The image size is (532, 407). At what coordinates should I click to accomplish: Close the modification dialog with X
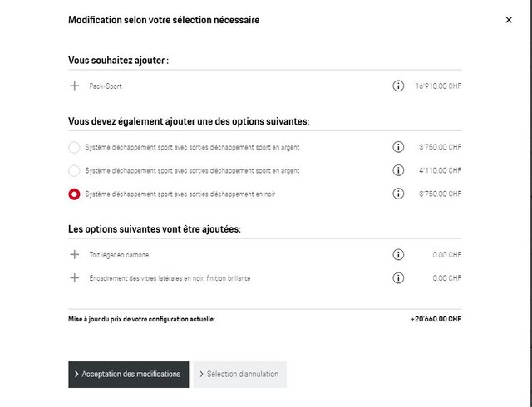(509, 20)
